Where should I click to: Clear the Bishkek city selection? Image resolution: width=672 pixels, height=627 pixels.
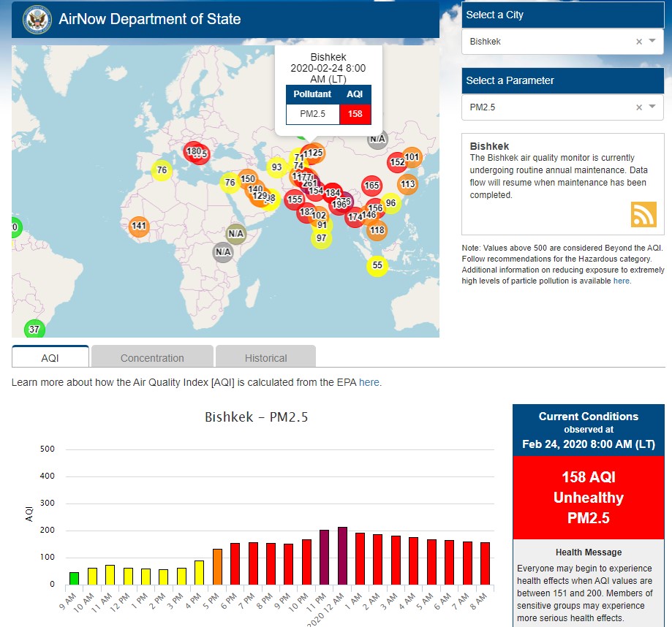click(x=638, y=42)
